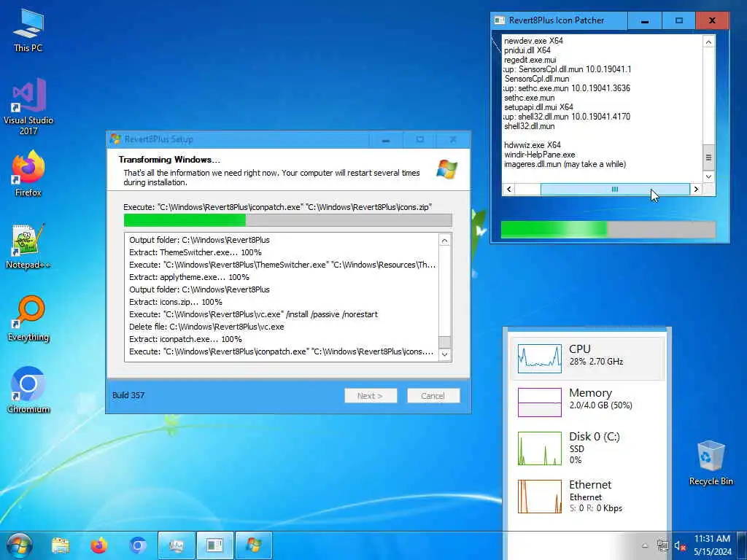This screenshot has width=747, height=560.
Task: Select log line "Delete file: C:\Windows\Revert8Plus\vc.exe"
Action: tap(206, 327)
